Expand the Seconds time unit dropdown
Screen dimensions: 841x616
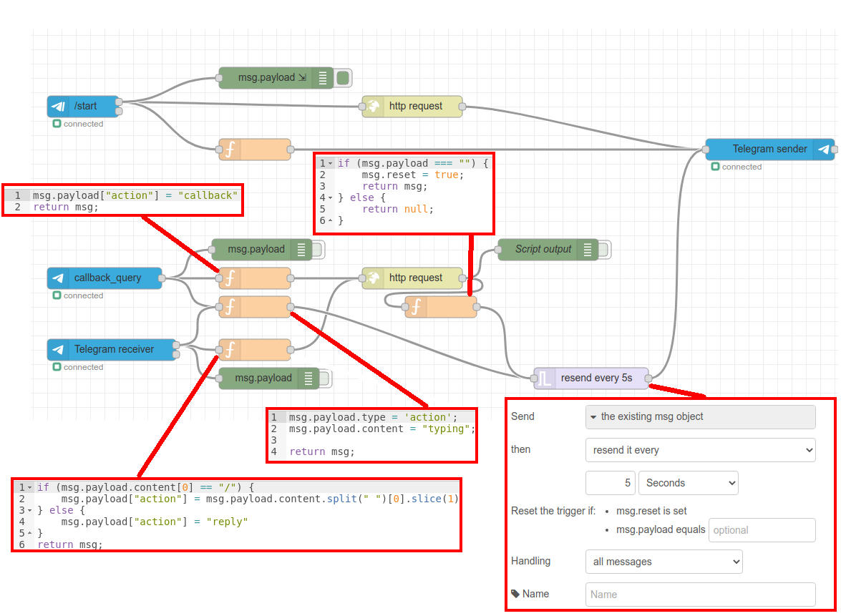click(687, 483)
